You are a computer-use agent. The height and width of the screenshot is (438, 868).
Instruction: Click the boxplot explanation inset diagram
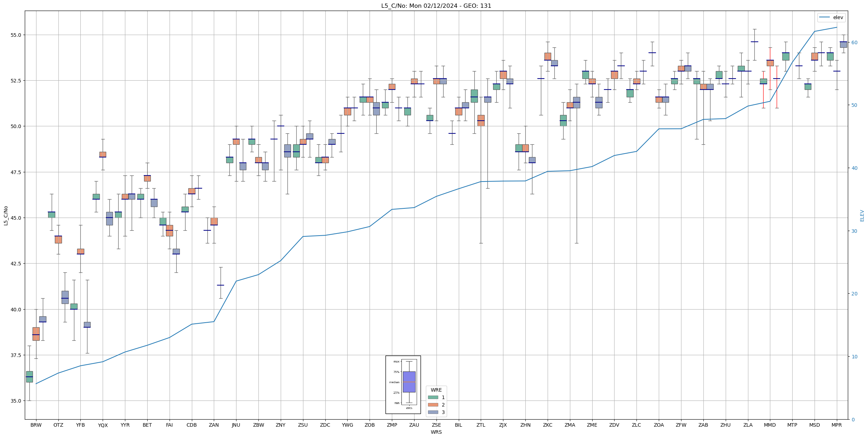click(403, 385)
